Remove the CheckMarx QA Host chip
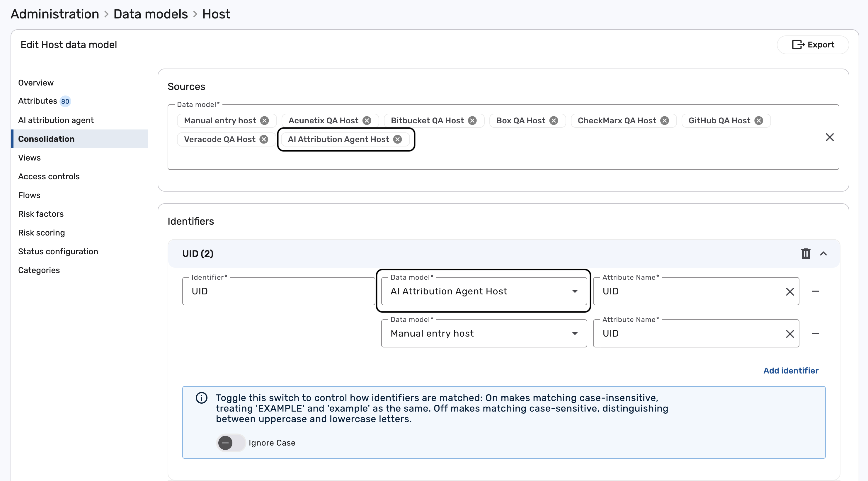 click(x=664, y=121)
